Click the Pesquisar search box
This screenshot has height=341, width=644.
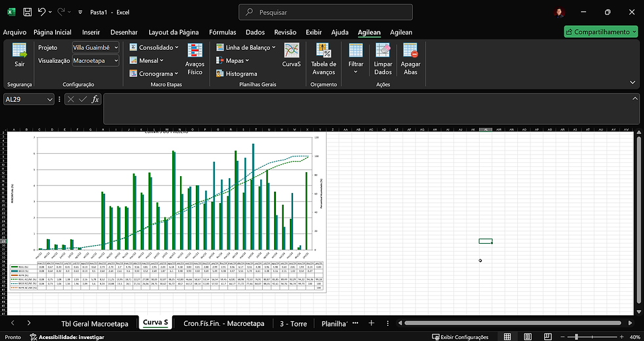[325, 12]
